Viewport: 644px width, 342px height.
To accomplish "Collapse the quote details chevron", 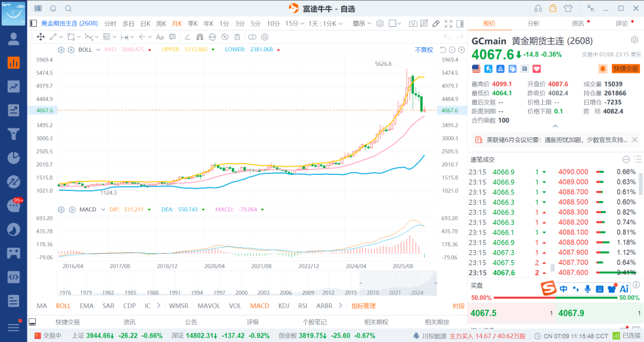I will [x=555, y=126].
